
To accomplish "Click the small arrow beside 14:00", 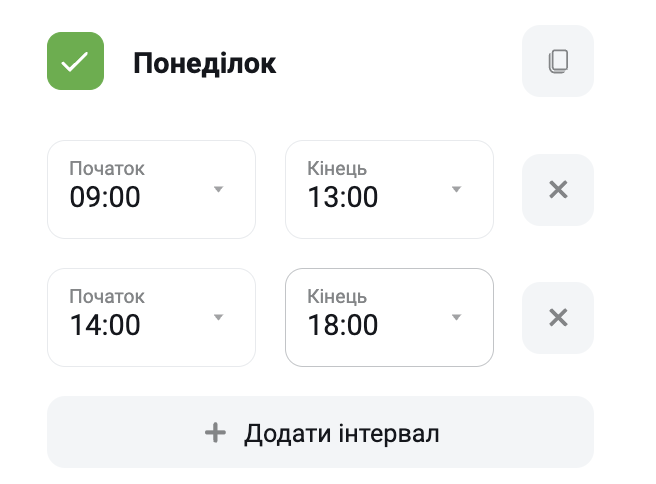I will click(x=218, y=318).
